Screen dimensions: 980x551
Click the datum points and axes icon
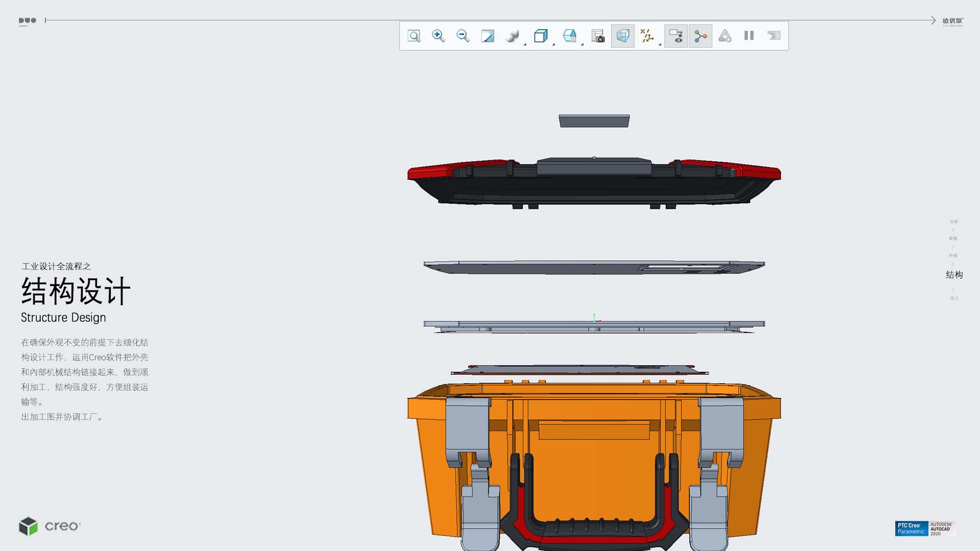coord(647,36)
